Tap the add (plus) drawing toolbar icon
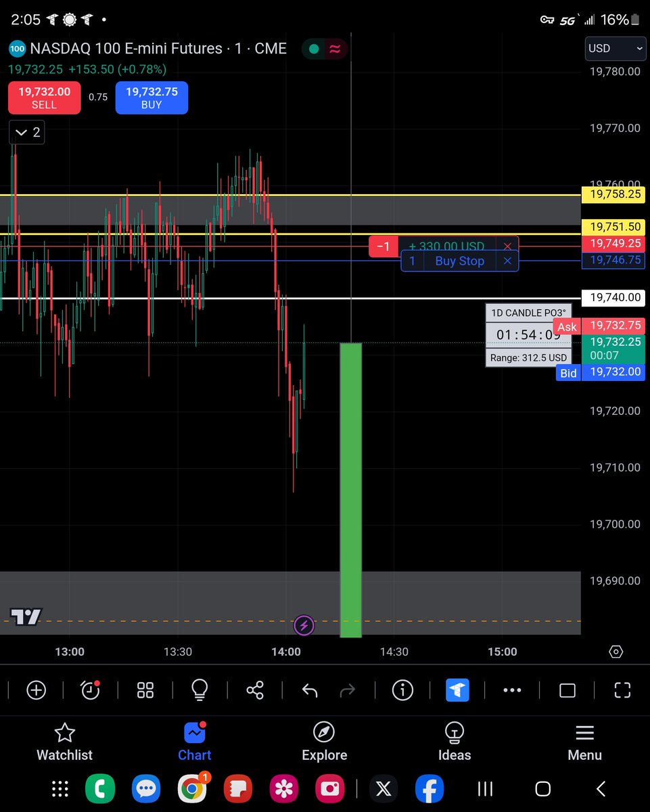Viewport: 650px width, 812px height. 36,690
